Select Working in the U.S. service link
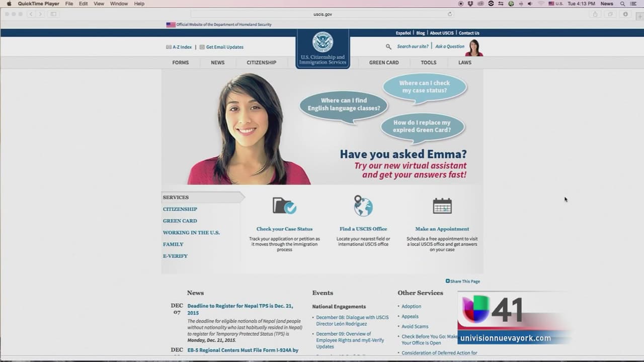Viewport: 644px width, 362px height. tap(191, 233)
